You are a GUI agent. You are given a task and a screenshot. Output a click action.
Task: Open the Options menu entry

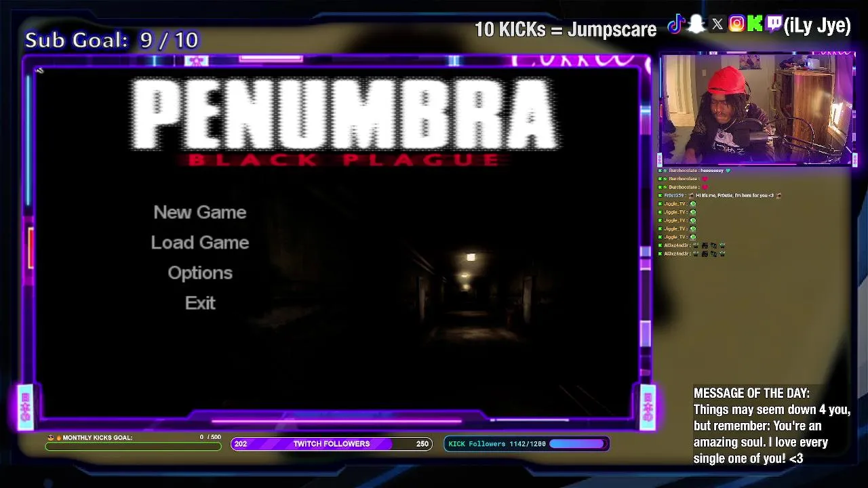click(200, 273)
